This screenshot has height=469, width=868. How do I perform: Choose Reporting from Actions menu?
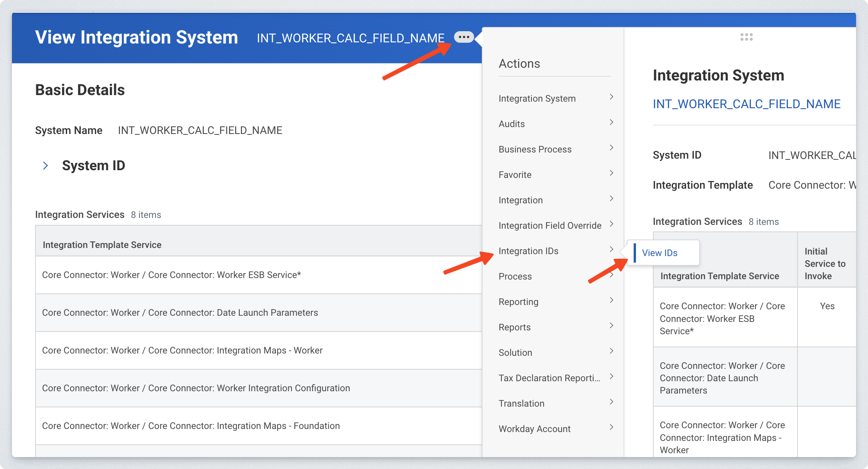(518, 302)
